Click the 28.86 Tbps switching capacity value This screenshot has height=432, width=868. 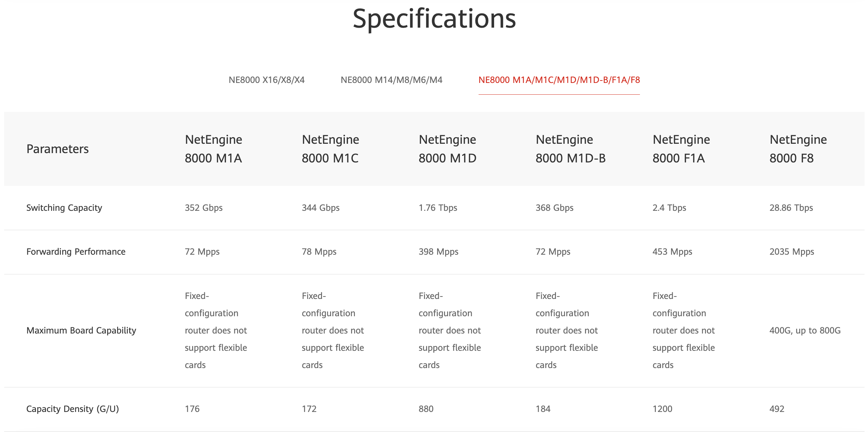click(791, 208)
